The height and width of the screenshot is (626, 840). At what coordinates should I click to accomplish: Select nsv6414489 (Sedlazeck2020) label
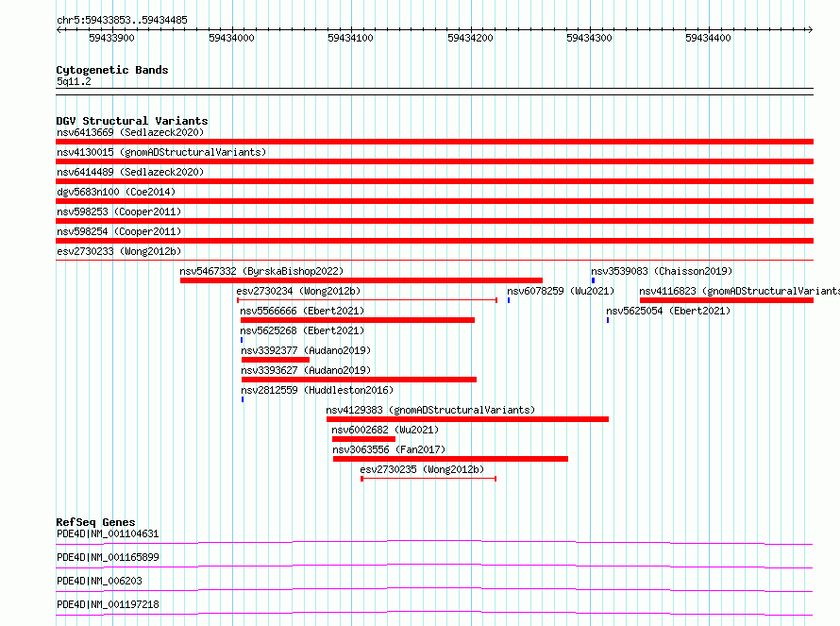coord(130,172)
